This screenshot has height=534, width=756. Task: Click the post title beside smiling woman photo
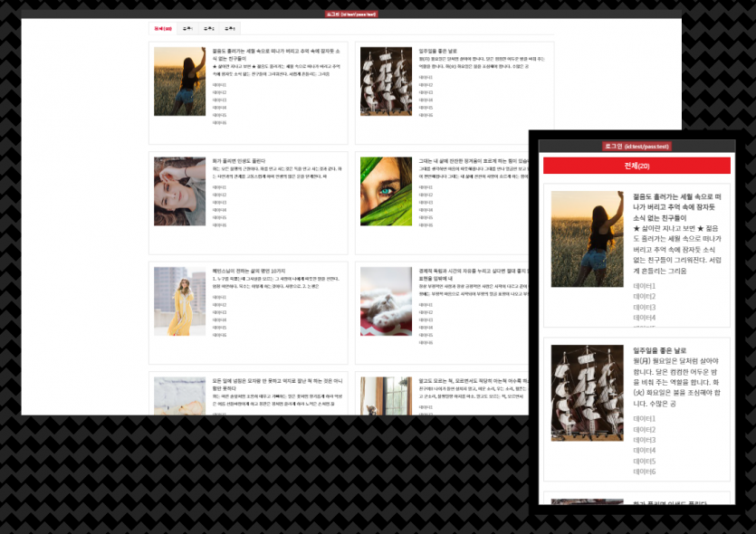pyautogui.click(x=238, y=160)
